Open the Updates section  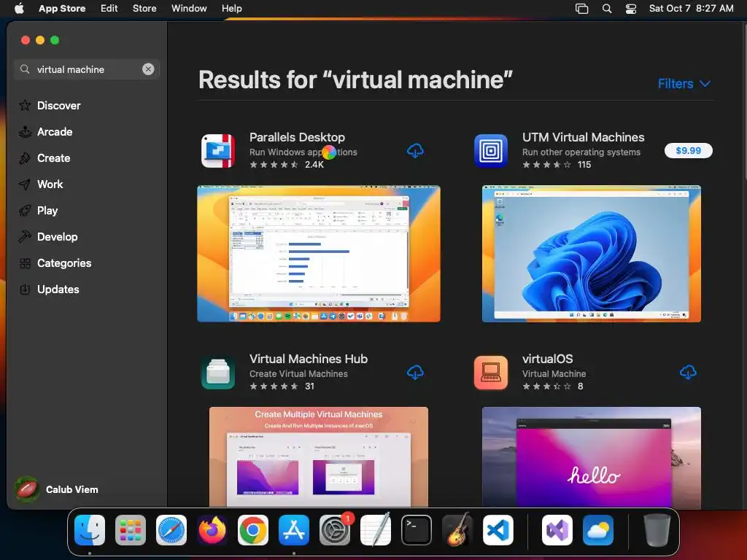click(49, 289)
